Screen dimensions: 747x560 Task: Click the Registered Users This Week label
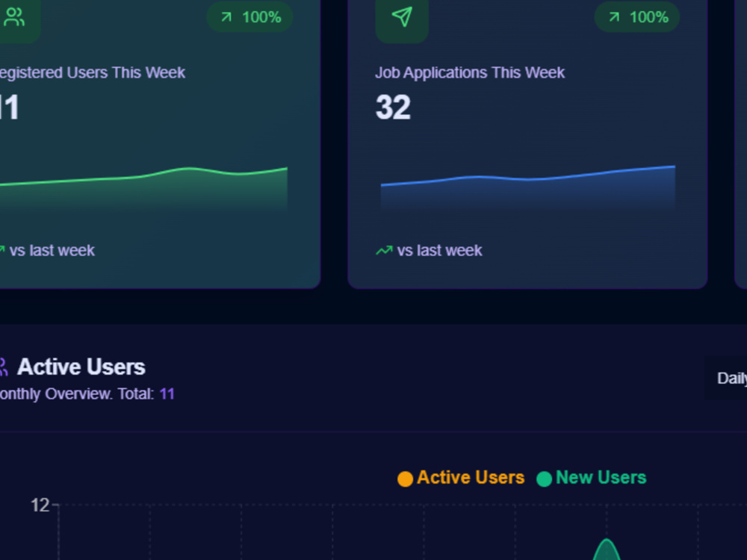(x=93, y=72)
